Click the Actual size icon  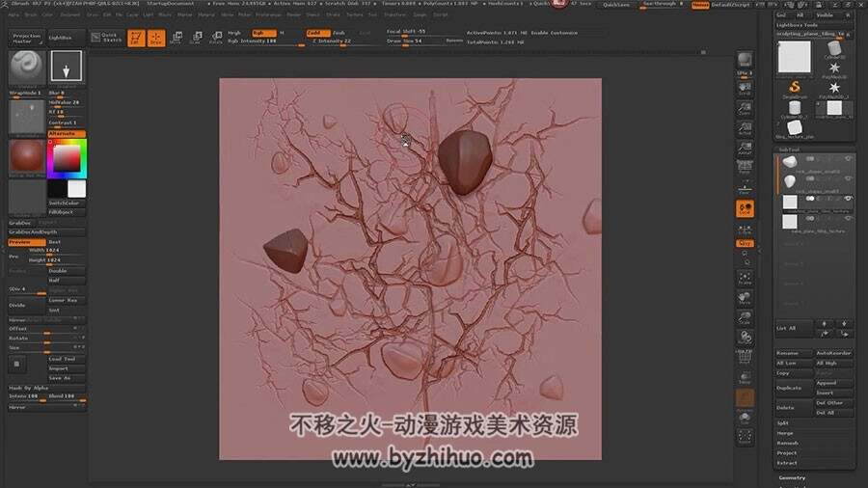745,129
